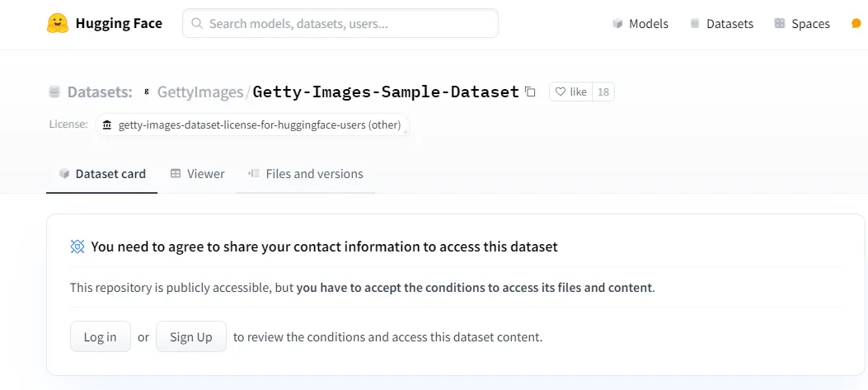The width and height of the screenshot is (868, 390).
Task: Click the heart icon to like dataset
Action: click(x=560, y=92)
